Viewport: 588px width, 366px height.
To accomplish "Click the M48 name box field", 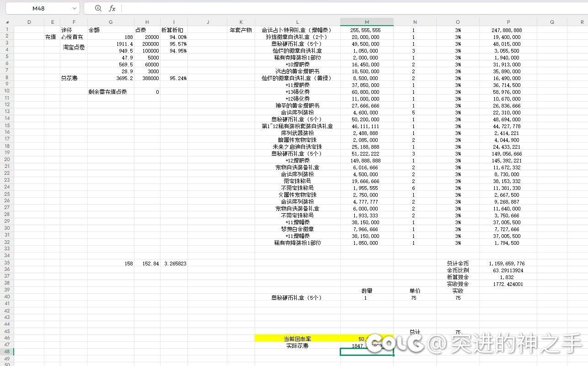I will pyautogui.click(x=38, y=8).
